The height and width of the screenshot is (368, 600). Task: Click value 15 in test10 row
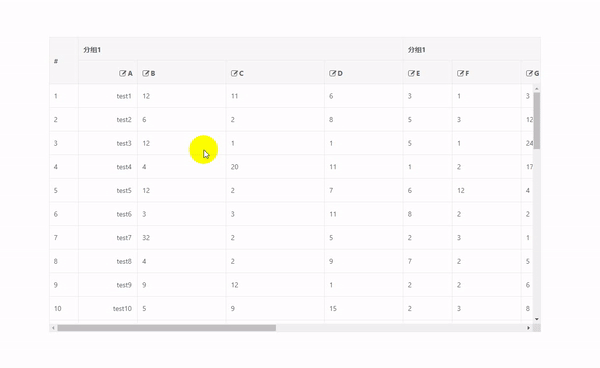[x=333, y=308]
